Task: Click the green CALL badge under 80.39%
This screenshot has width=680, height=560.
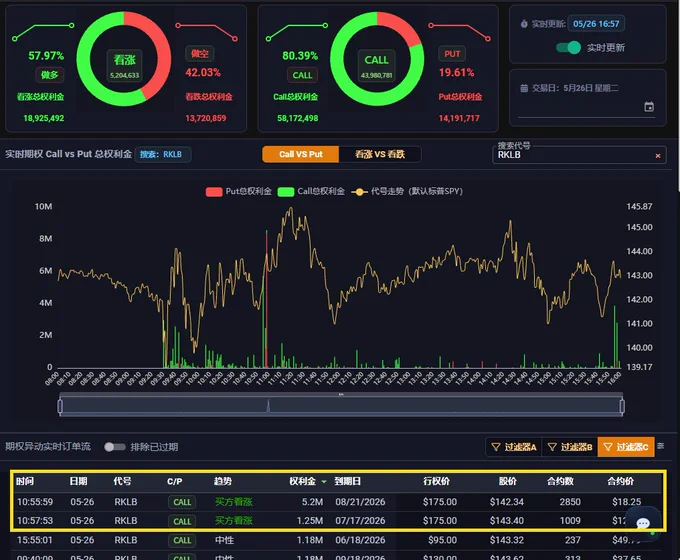Action: tap(302, 75)
